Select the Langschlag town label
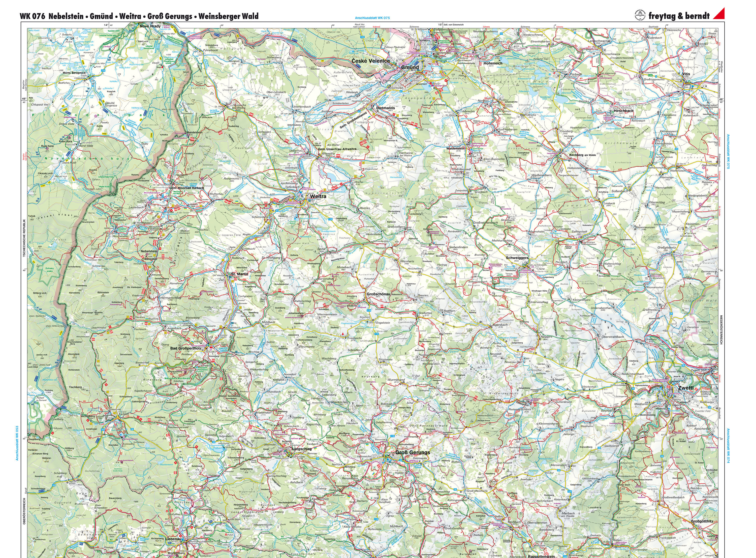Screen dimensions: 756x558 tap(301, 449)
